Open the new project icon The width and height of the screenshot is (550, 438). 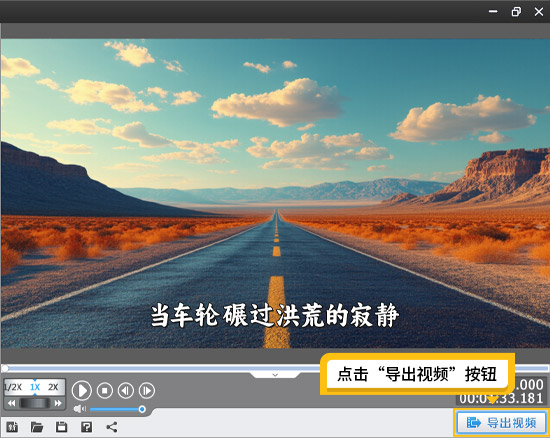pos(12,427)
